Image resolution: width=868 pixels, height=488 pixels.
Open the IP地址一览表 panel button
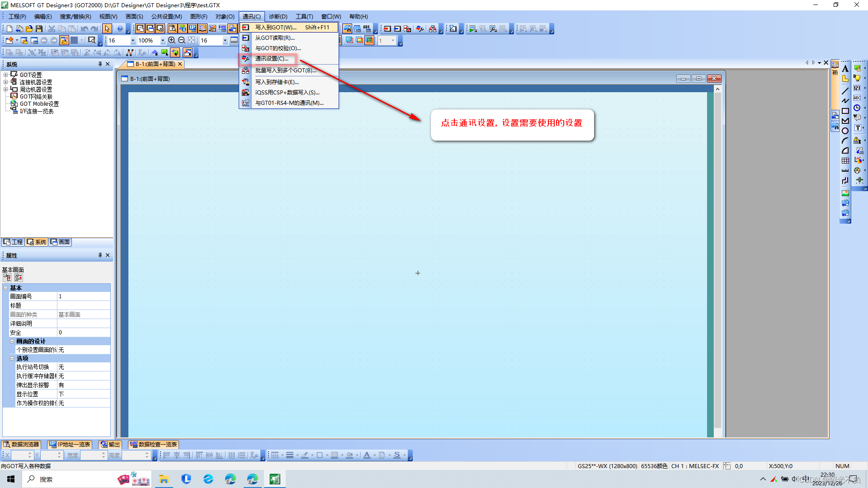(x=70, y=445)
